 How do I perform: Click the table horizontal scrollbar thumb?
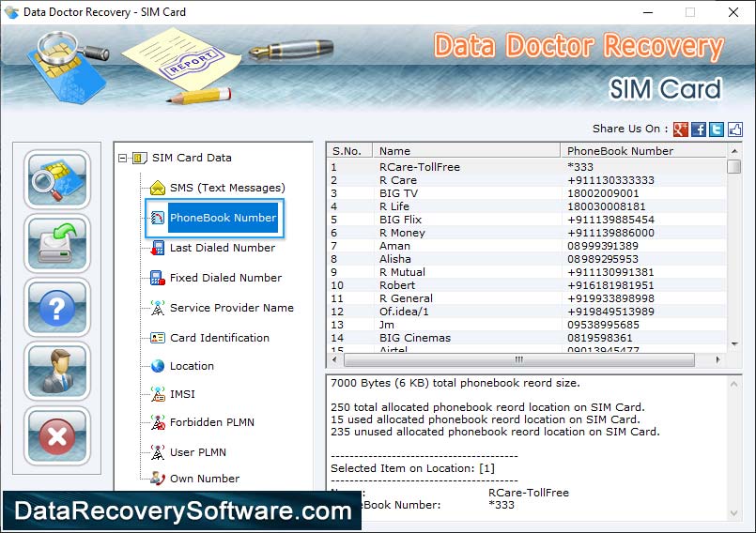pyautogui.click(x=518, y=359)
